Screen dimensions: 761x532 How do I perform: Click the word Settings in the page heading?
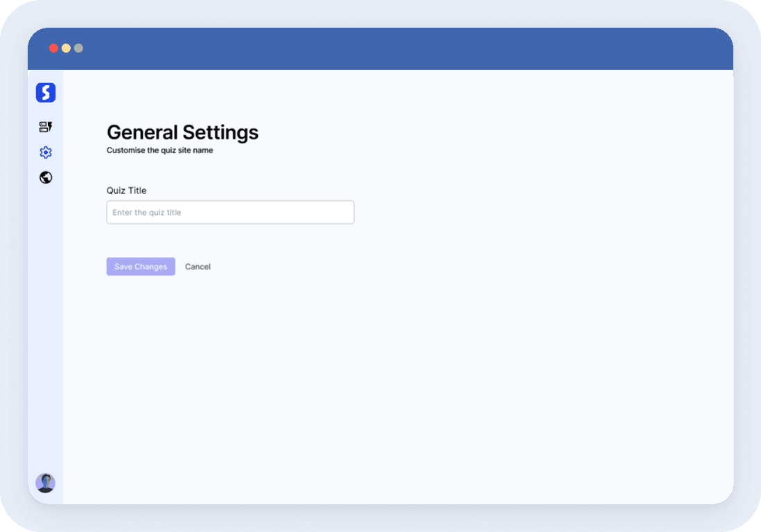click(x=220, y=132)
